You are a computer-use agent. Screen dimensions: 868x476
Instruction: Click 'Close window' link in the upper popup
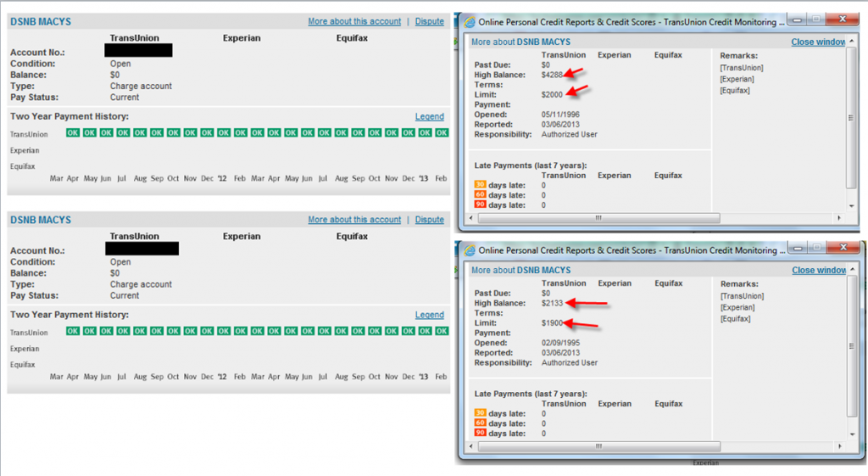[818, 42]
